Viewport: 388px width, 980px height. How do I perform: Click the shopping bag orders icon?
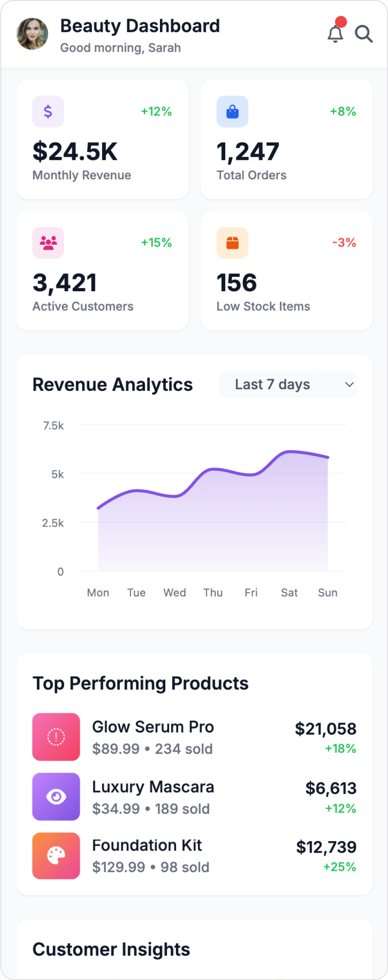pos(232,111)
